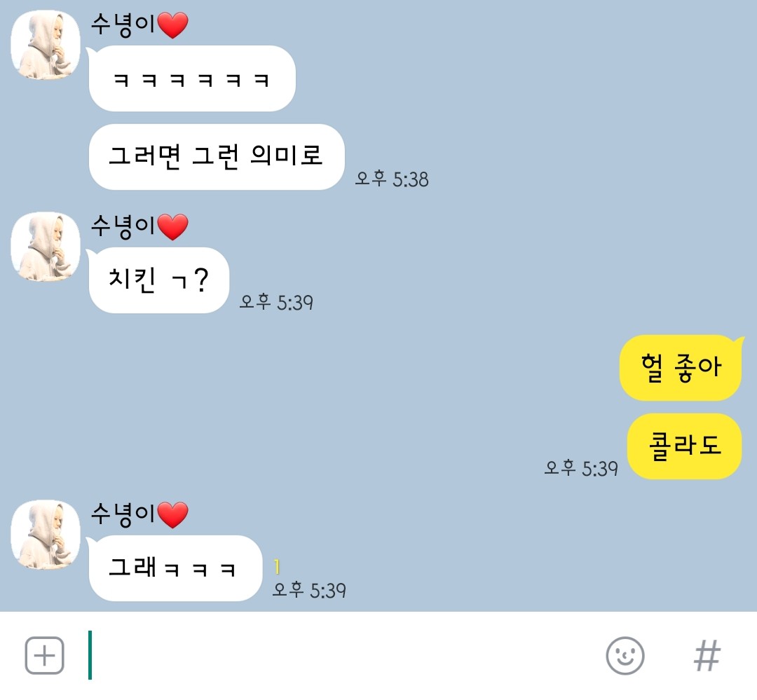Open 수녕이 profile picture beside 치킨 message

[46, 246]
